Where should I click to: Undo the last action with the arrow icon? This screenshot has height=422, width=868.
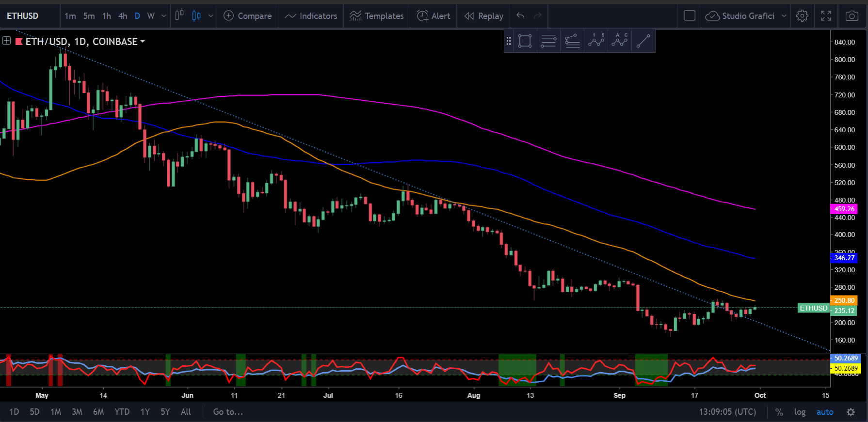(520, 16)
